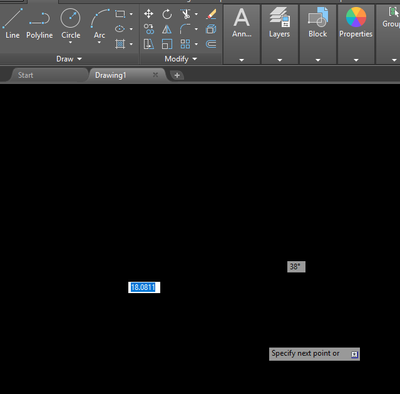The image size is (400, 394).
Task: Add a new drawing tab
Action: 177,75
